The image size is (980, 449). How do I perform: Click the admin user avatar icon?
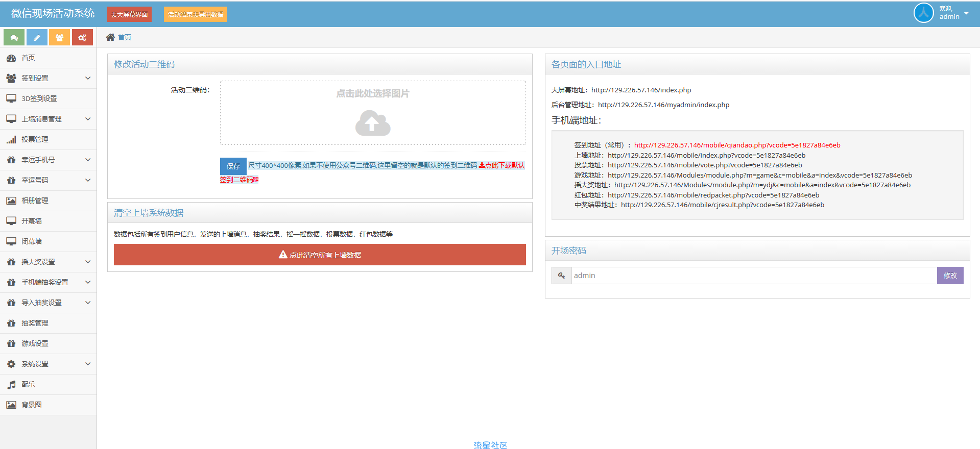coord(923,13)
